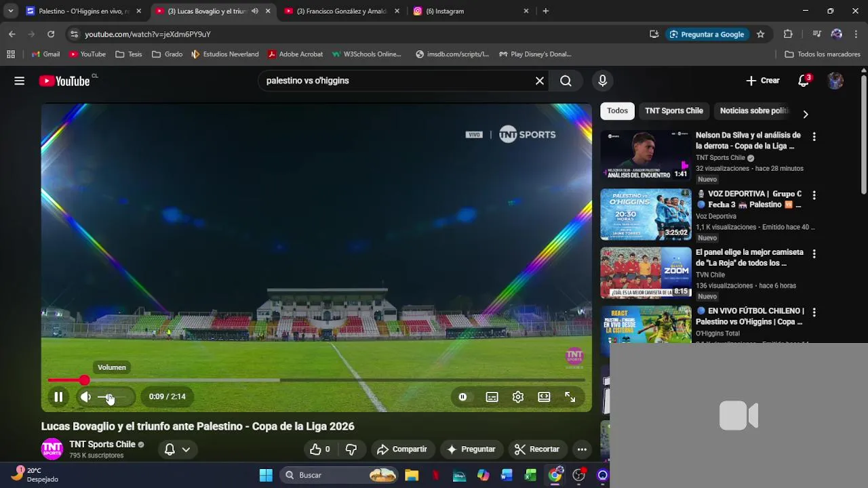Screen dimensions: 868x488
Task: Run search with magnifier button
Action: 566,81
